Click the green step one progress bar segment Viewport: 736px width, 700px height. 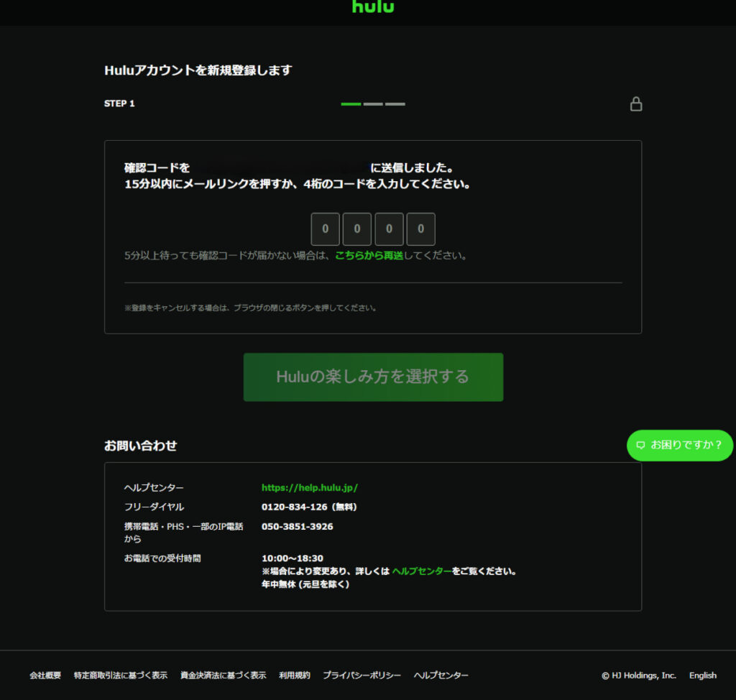click(351, 103)
